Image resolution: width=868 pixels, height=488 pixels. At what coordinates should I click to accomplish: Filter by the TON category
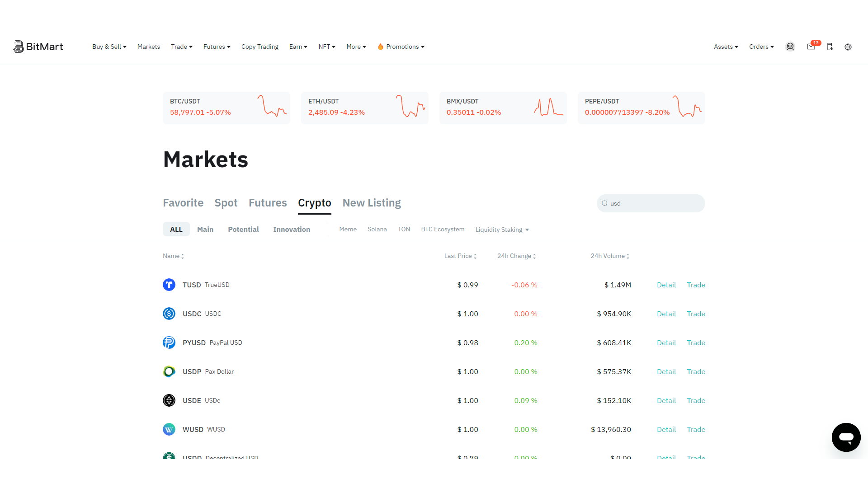coord(404,230)
